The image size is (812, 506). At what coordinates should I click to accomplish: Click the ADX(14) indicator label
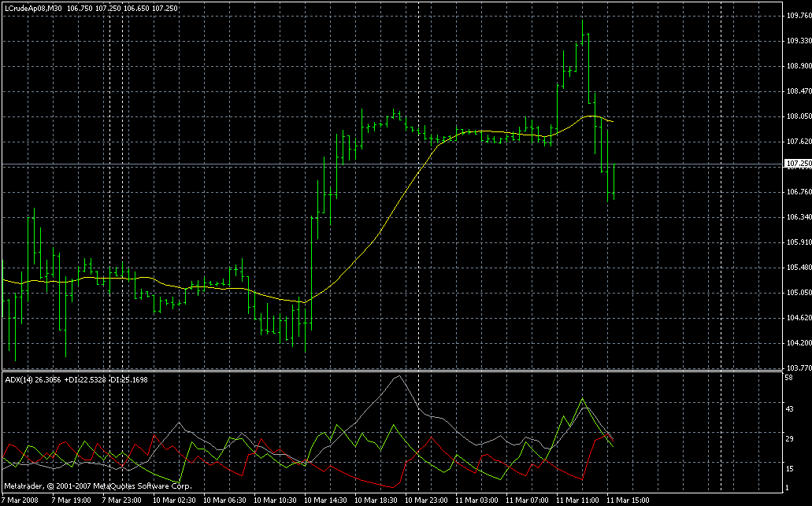click(21, 379)
